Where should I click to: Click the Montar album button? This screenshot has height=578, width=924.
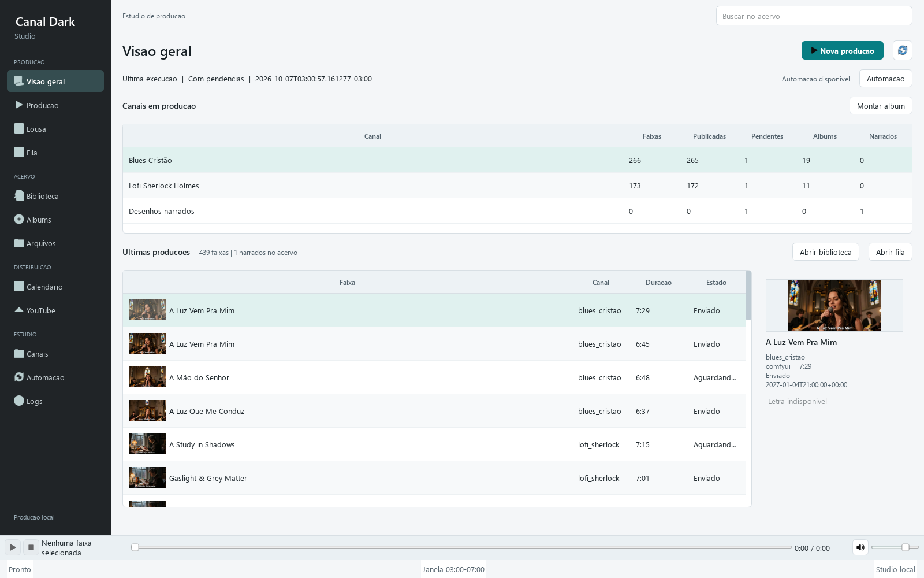pos(881,106)
